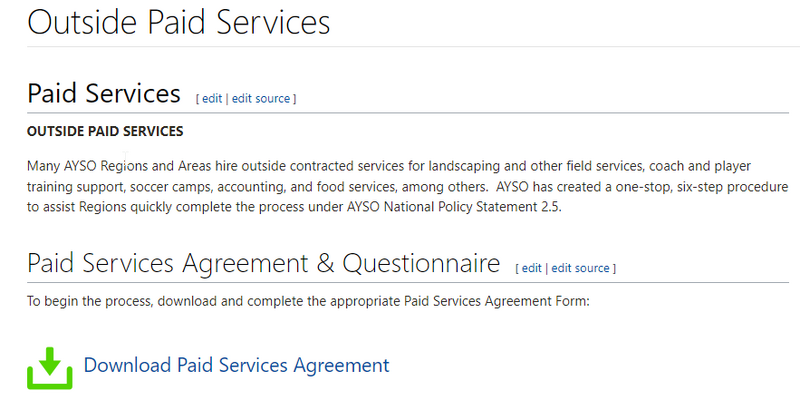Click the bold OUTSIDE PAID SERVICES subheading

105,131
